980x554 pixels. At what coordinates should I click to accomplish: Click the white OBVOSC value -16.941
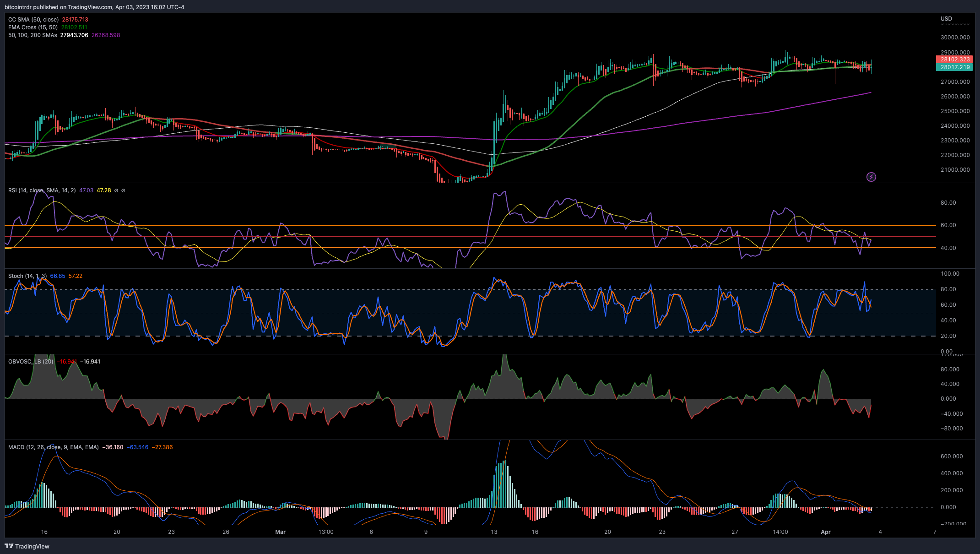[90, 362]
